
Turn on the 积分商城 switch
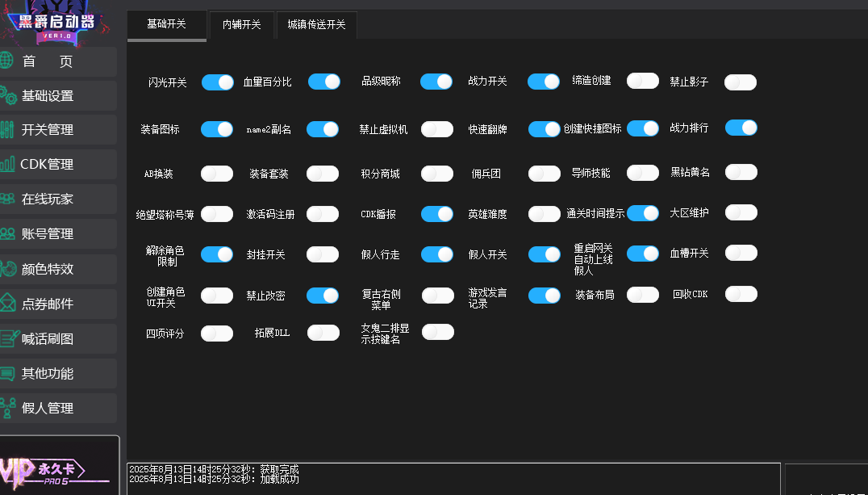click(437, 174)
